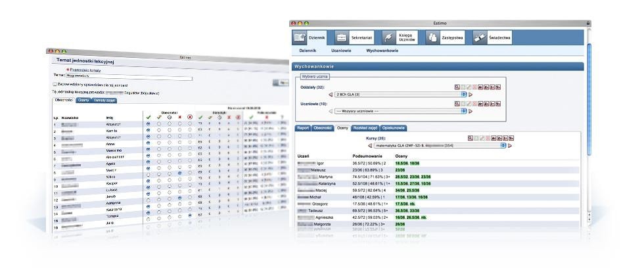Click the Nazwisko column header in the attendance table

point(70,118)
